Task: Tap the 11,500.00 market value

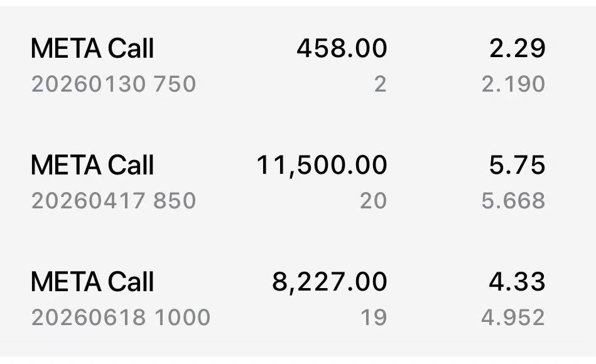Action: (322, 166)
